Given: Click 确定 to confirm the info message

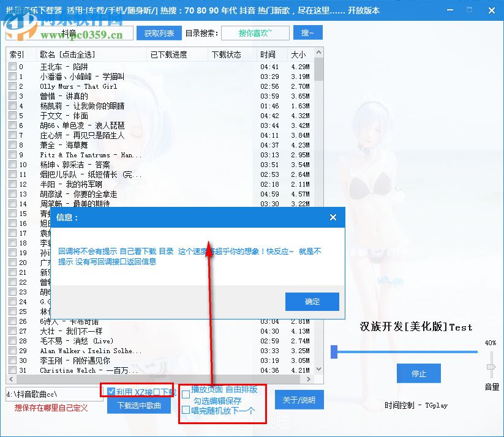Looking at the screenshot, I should pyautogui.click(x=312, y=302).
